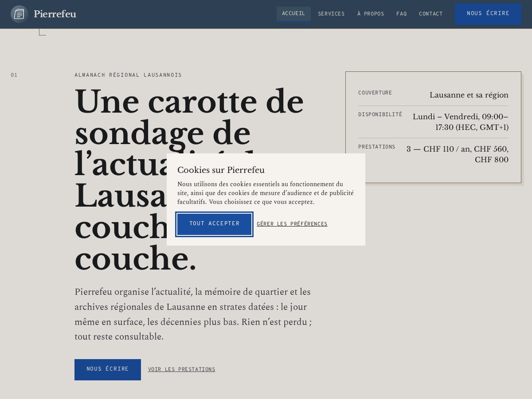Click the Cookies sur Pierrefeu heading

(x=221, y=170)
